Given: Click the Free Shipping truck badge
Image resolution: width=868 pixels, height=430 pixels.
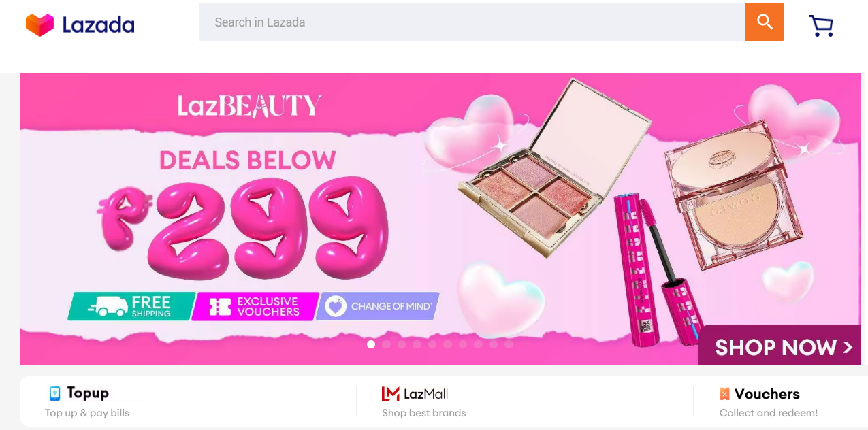Looking at the screenshot, I should (x=131, y=306).
